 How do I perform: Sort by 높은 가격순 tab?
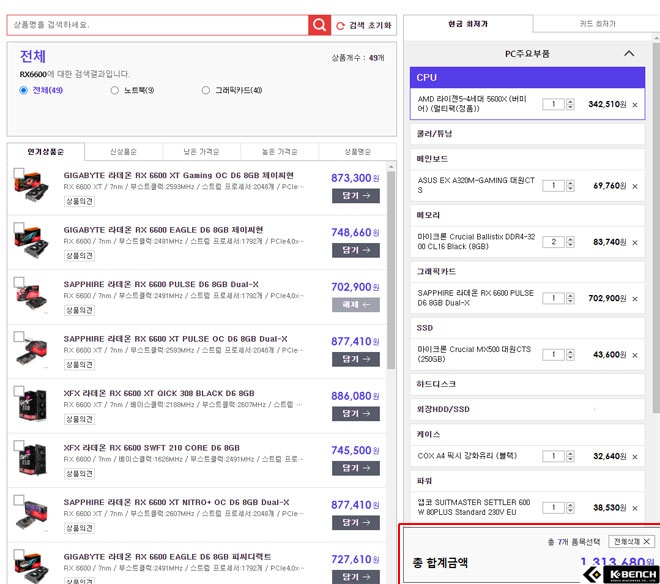(279, 152)
